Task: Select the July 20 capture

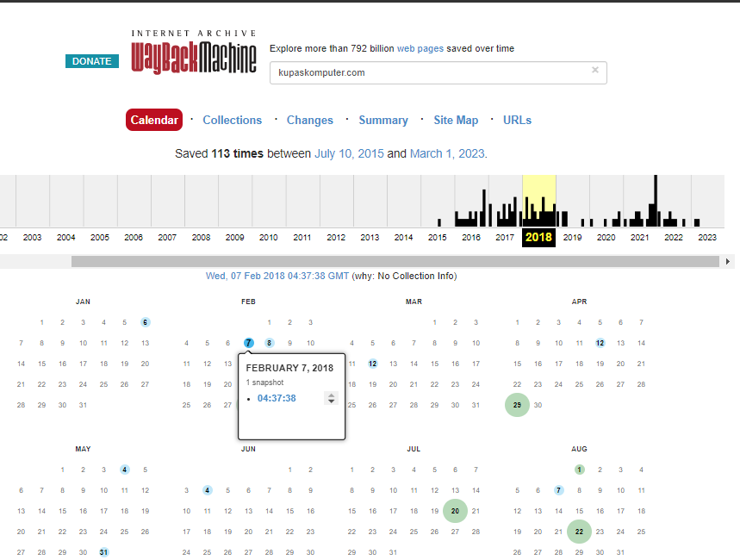Action: (x=455, y=511)
